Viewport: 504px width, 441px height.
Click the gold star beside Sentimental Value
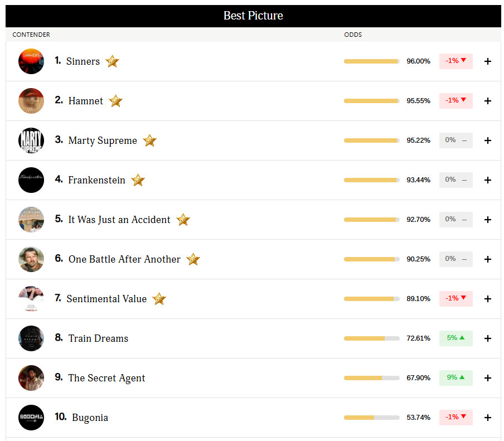click(x=159, y=299)
